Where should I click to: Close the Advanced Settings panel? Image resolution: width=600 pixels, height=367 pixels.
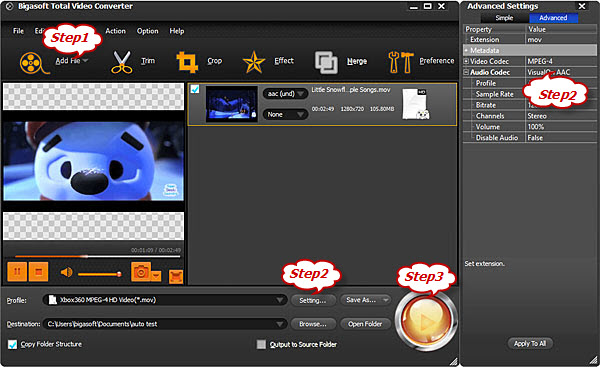pyautogui.click(x=582, y=6)
